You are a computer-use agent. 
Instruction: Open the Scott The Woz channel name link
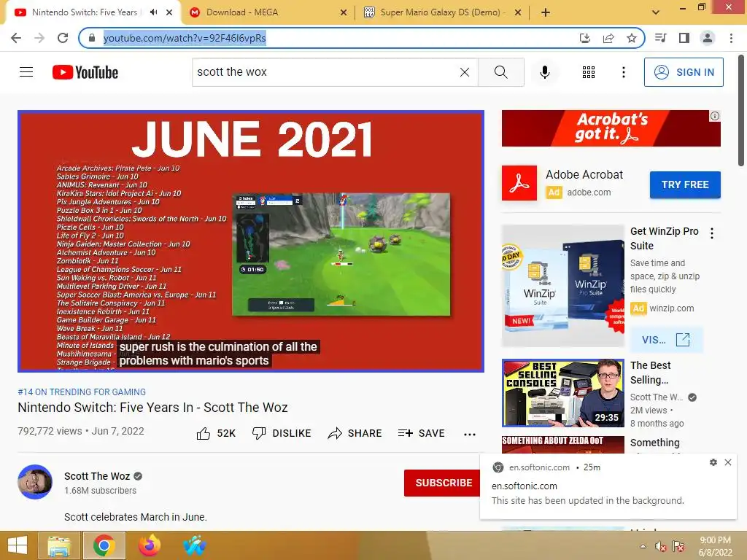pos(97,476)
